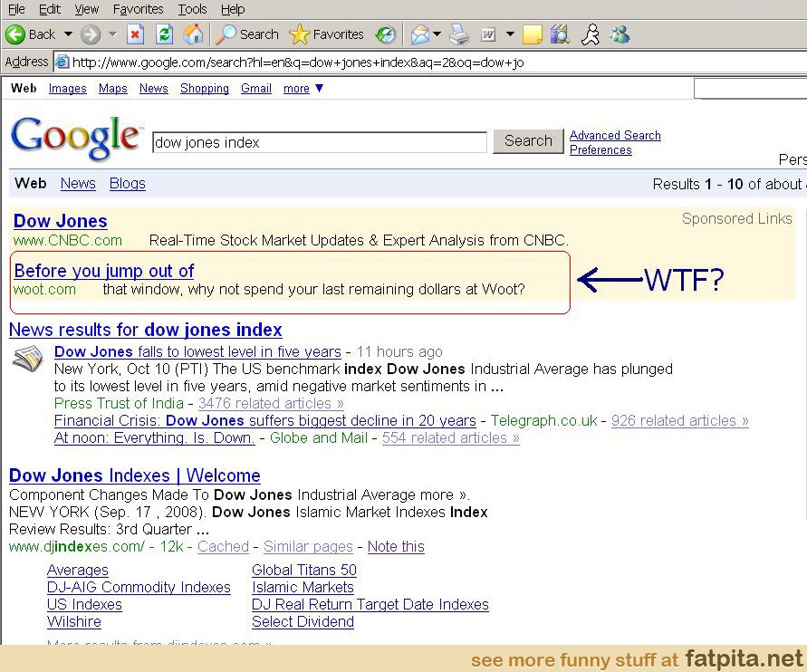Image resolution: width=807 pixels, height=672 pixels.
Task: Switch to the News results tab
Action: [x=78, y=183]
